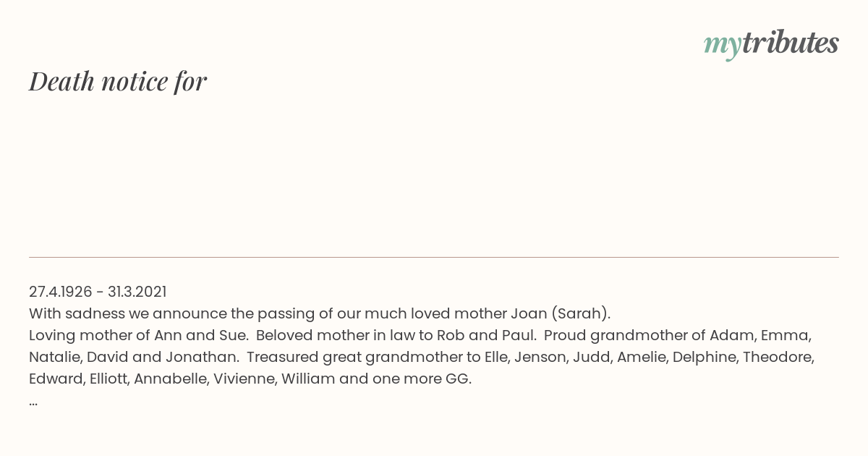Image resolution: width=868 pixels, height=456 pixels.
Task: Click the mytributes logo
Action: [771, 44]
